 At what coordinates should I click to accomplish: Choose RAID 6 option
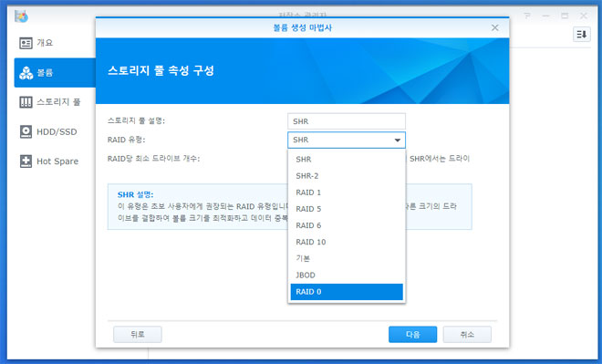coord(347,225)
